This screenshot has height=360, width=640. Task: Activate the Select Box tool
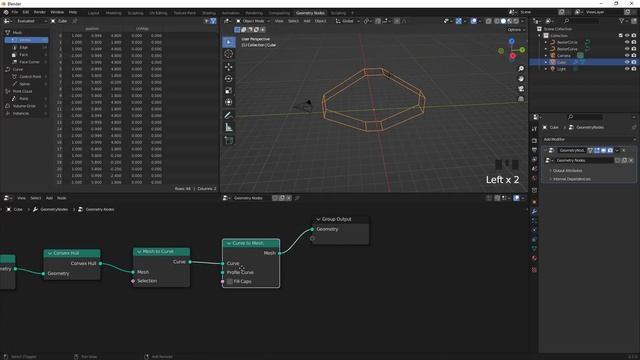coord(229,42)
